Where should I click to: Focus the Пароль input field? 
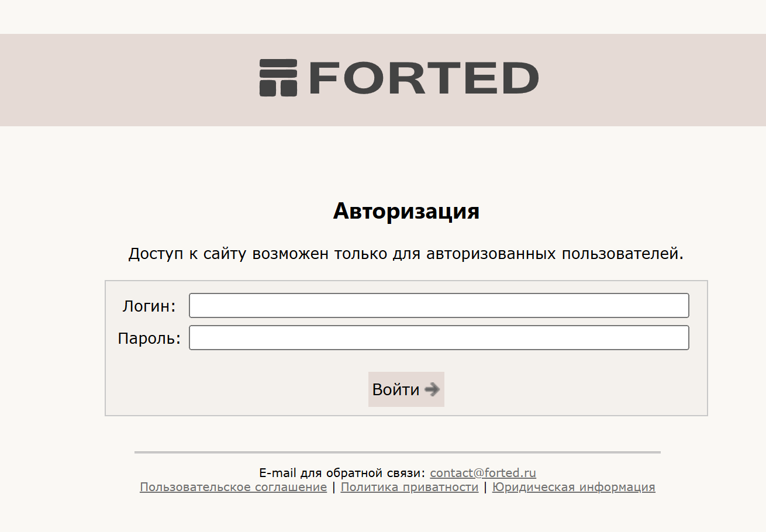tap(439, 338)
